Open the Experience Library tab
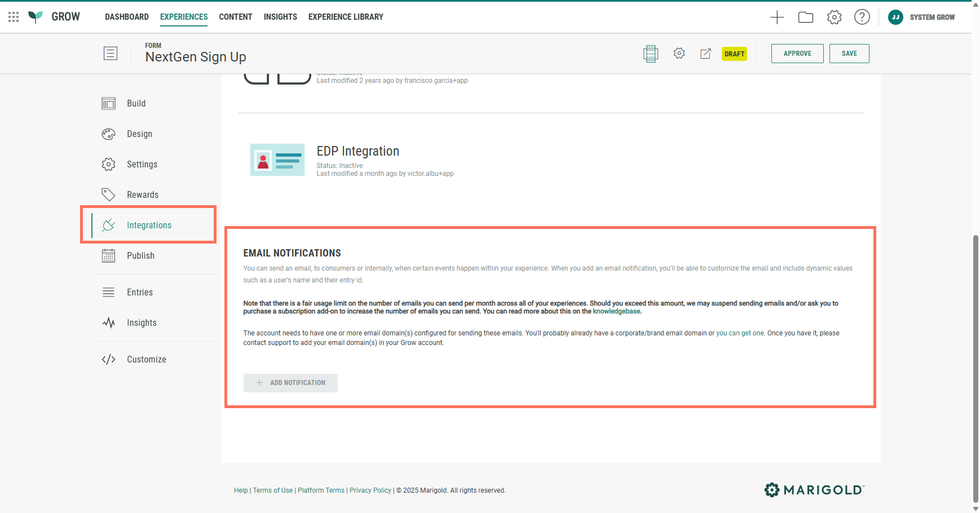The width and height of the screenshot is (980, 513). 346,17
